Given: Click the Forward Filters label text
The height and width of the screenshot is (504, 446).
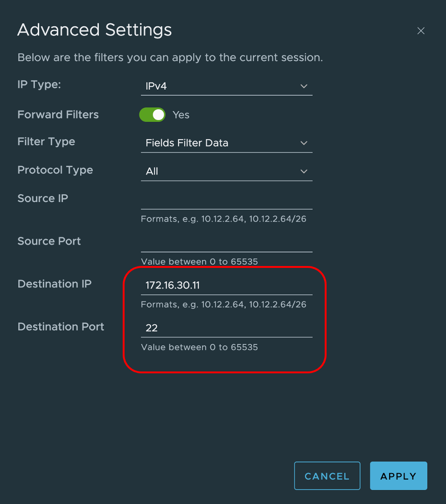Looking at the screenshot, I should tap(58, 115).
